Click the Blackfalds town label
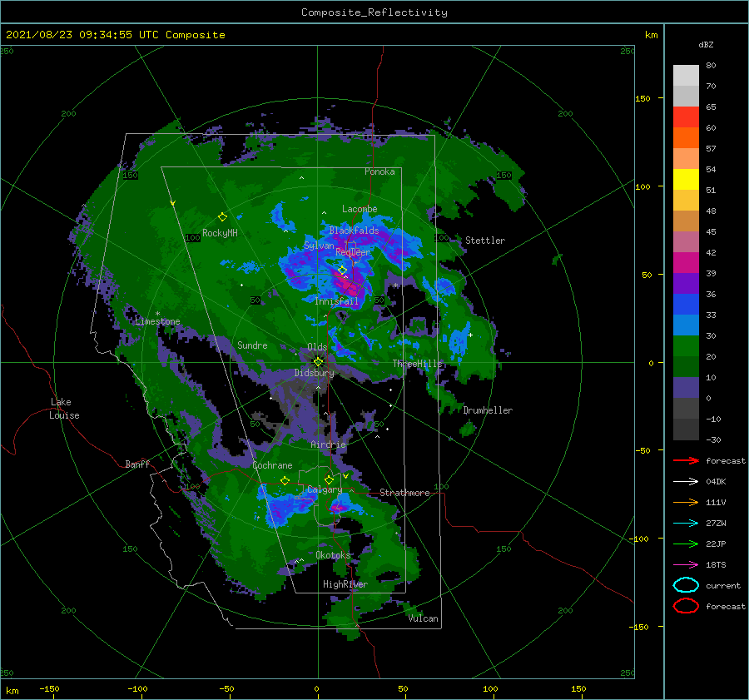Image resolution: width=749 pixels, height=700 pixels. tap(354, 231)
